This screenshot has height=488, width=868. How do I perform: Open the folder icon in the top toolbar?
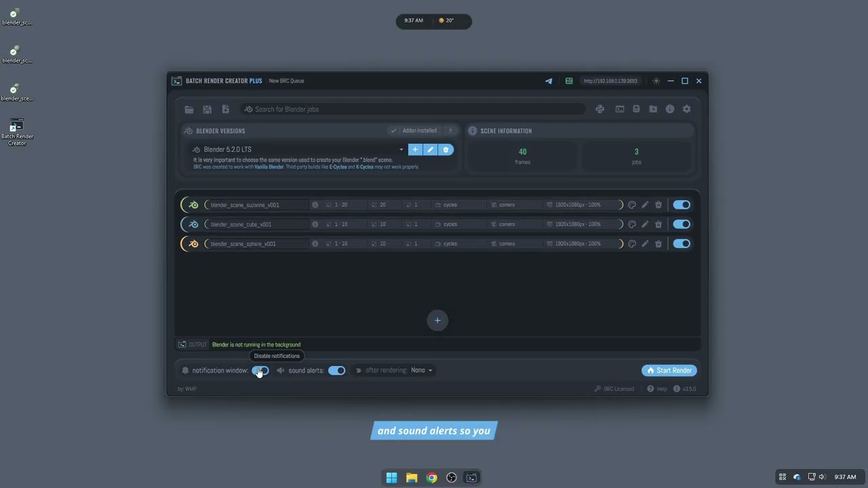(189, 109)
